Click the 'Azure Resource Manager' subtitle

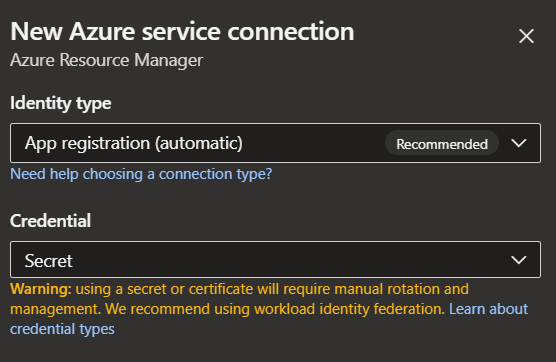(107, 60)
